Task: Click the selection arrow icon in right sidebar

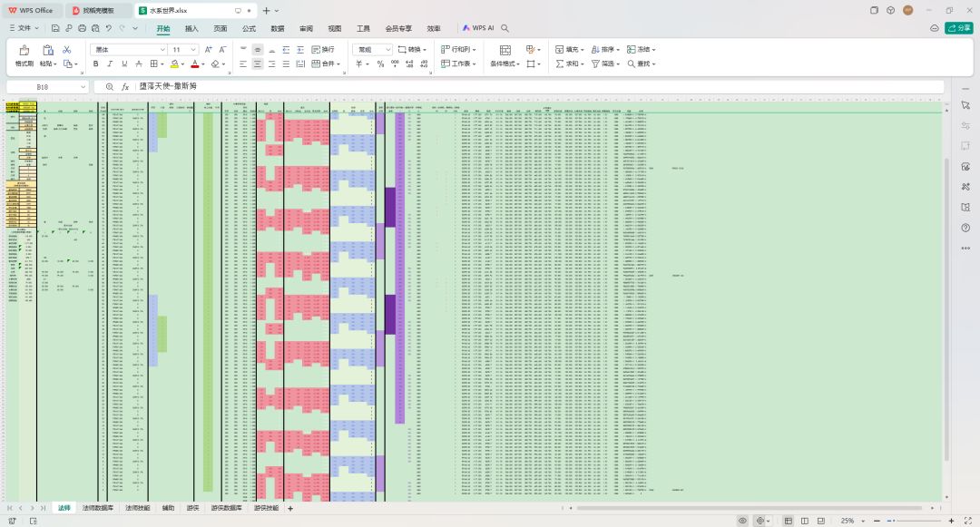Action: [x=965, y=105]
